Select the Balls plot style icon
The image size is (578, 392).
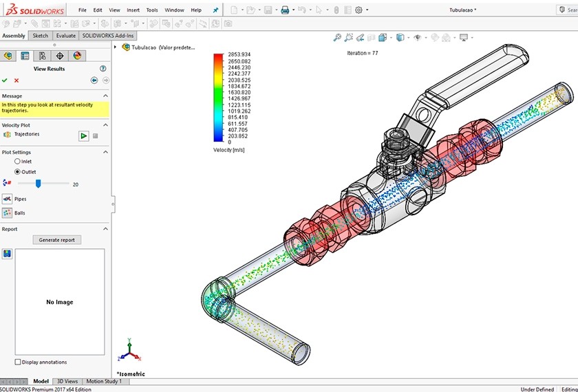tap(7, 213)
